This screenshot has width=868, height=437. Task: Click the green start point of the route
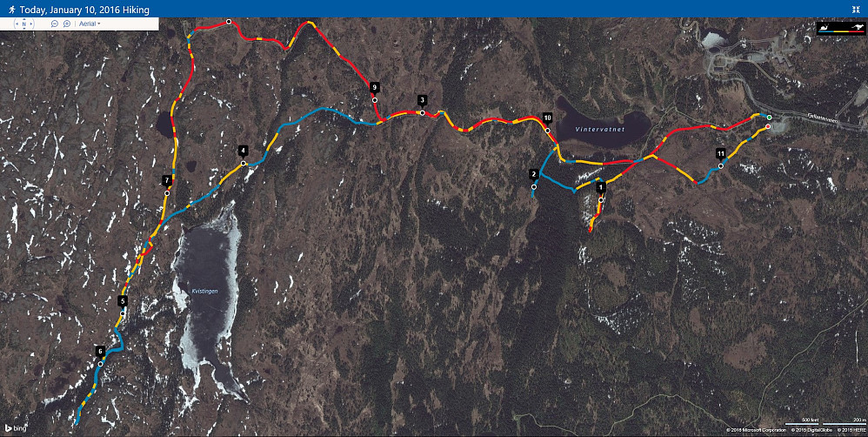click(x=770, y=118)
